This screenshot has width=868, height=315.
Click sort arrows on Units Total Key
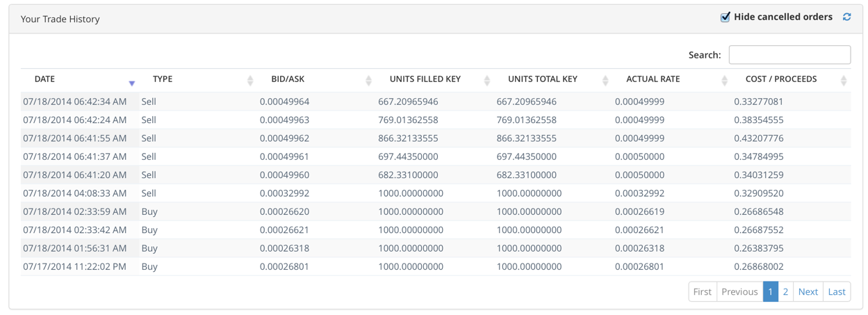pyautogui.click(x=605, y=81)
